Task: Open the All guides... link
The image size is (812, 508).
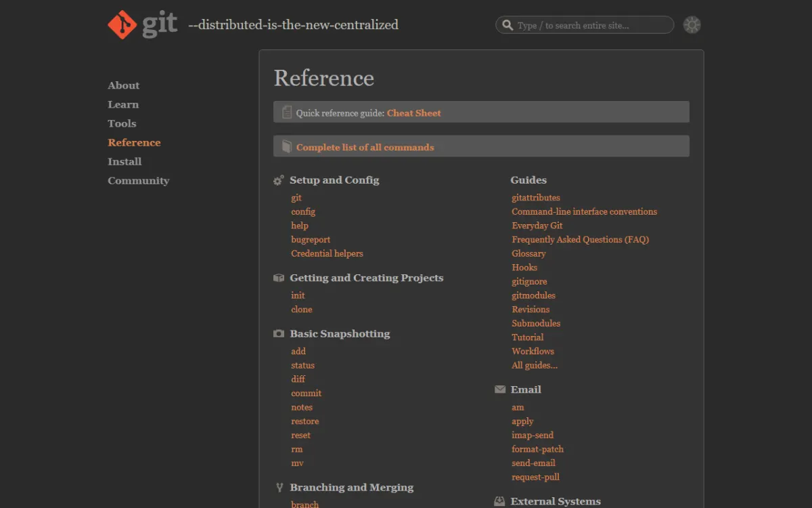Action: pyautogui.click(x=535, y=365)
